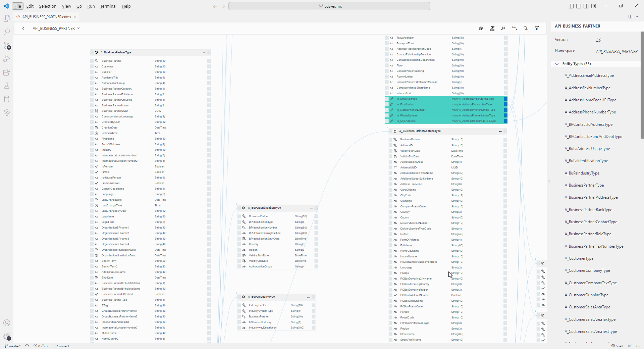This screenshot has height=349, width=644.
Task: Toggle the bottom panel layout icon
Action: pyautogui.click(x=579, y=6)
